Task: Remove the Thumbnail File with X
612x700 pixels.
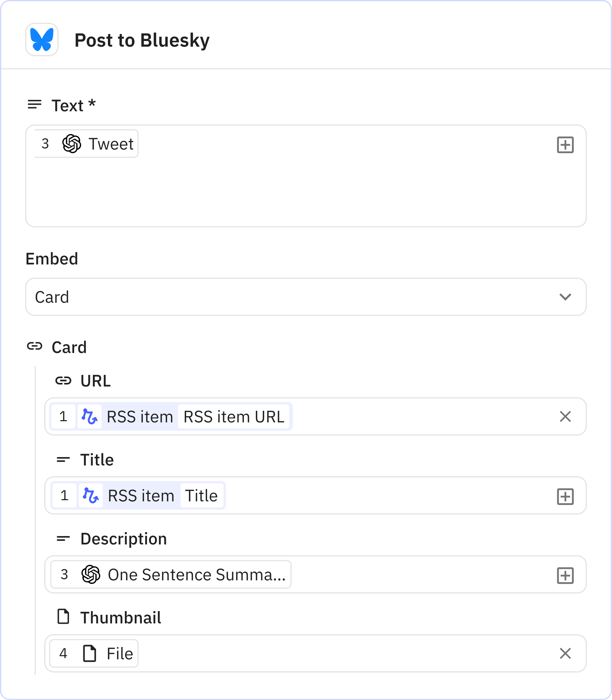Action: click(565, 653)
